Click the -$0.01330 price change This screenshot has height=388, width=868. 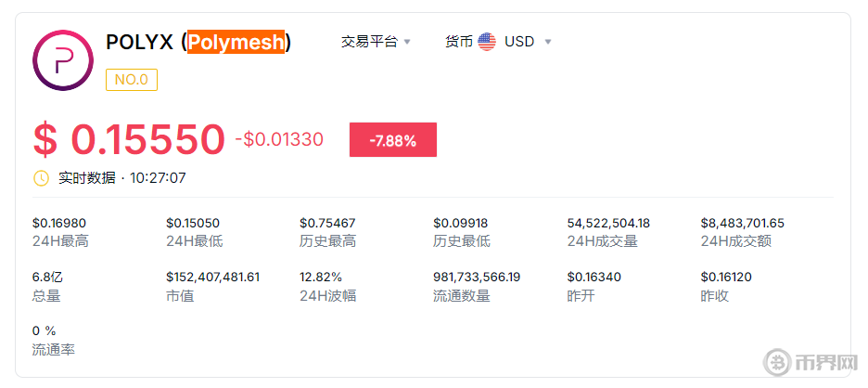(x=279, y=139)
